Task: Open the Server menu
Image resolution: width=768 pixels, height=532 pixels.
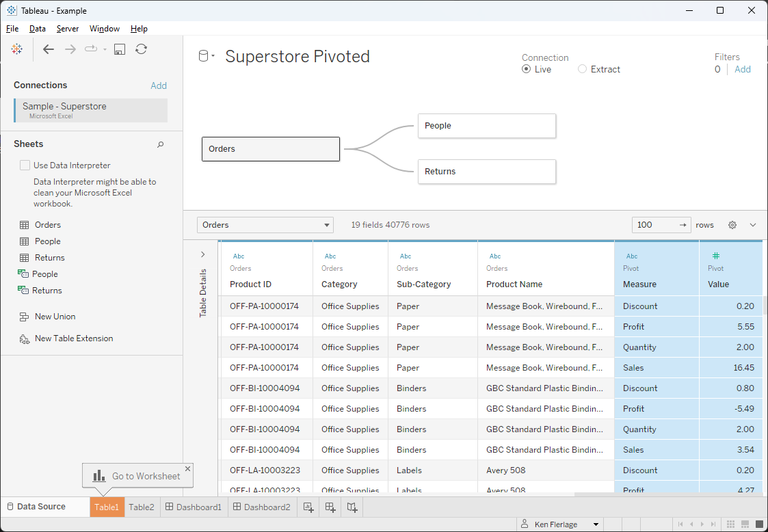Action: (68, 29)
